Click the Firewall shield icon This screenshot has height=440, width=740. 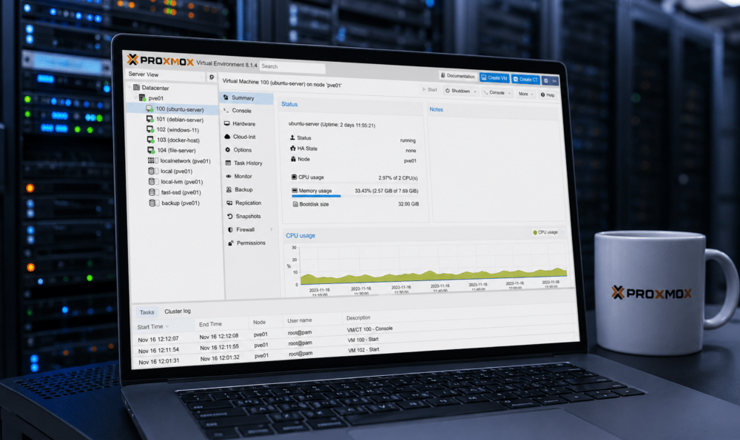pyautogui.click(x=230, y=229)
